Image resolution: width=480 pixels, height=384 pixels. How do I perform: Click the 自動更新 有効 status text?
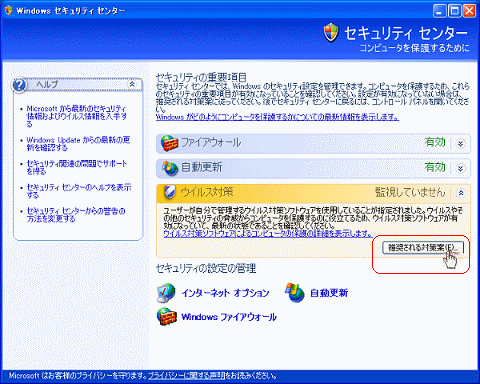[x=435, y=167]
